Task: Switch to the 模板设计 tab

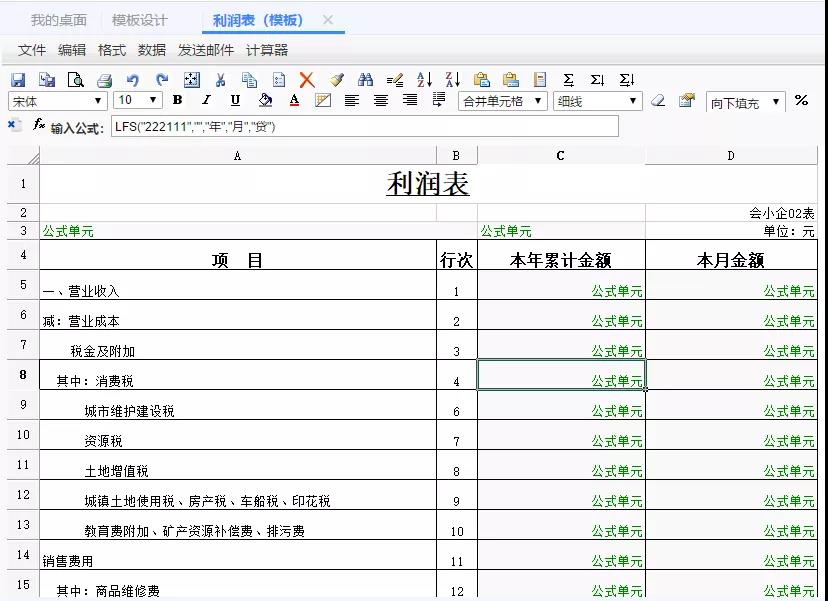Action: coord(140,20)
